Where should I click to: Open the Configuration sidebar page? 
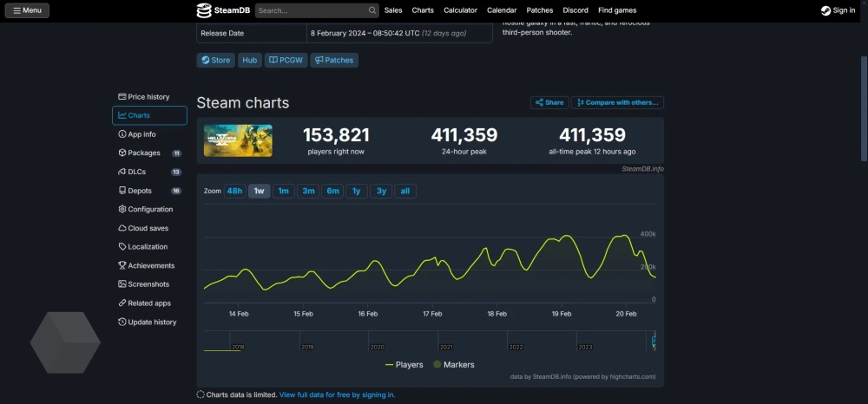click(x=150, y=209)
